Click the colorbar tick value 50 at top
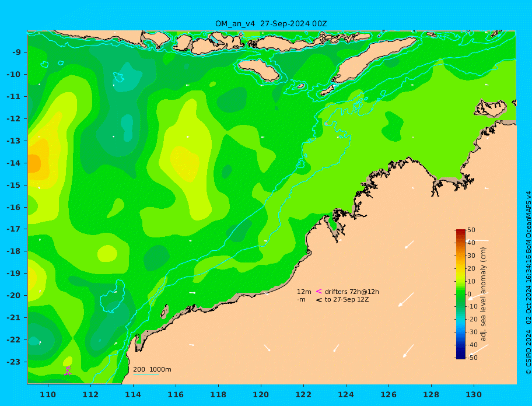The width and height of the screenshot is (532, 406). tap(471, 230)
